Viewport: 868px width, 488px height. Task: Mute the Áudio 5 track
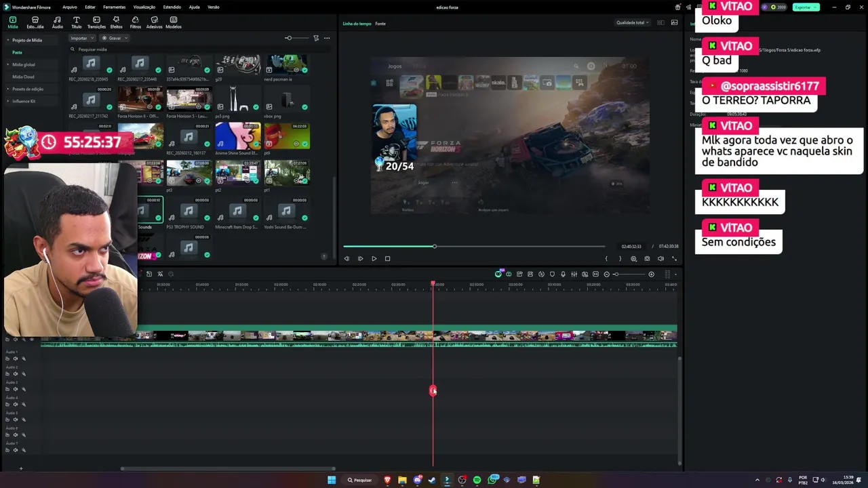click(x=16, y=420)
